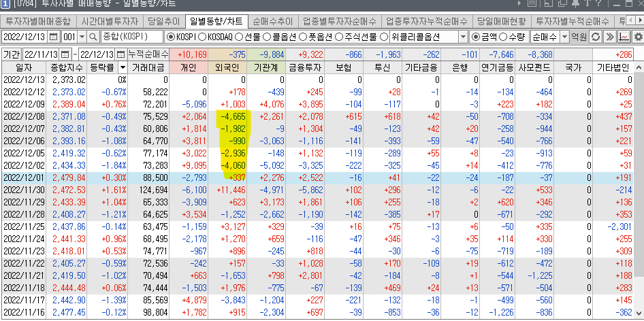644x321 pixels.
Task: Select the 수량 radio button
Action: coord(503,37)
